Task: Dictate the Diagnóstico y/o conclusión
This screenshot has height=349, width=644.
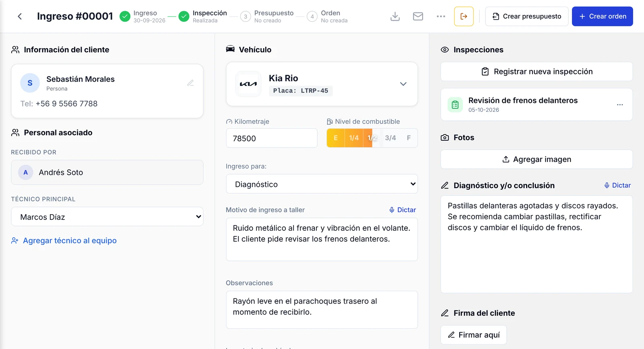Action: tap(617, 185)
